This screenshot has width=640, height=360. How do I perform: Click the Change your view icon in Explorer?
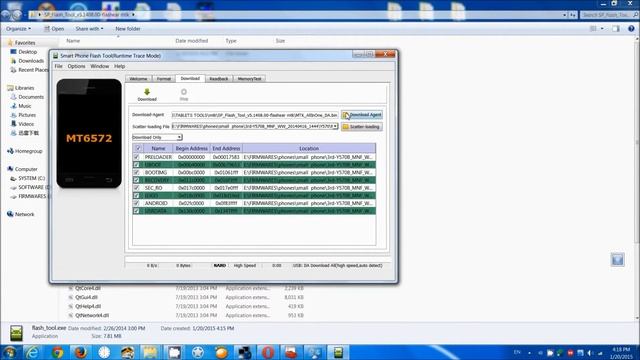click(593, 29)
